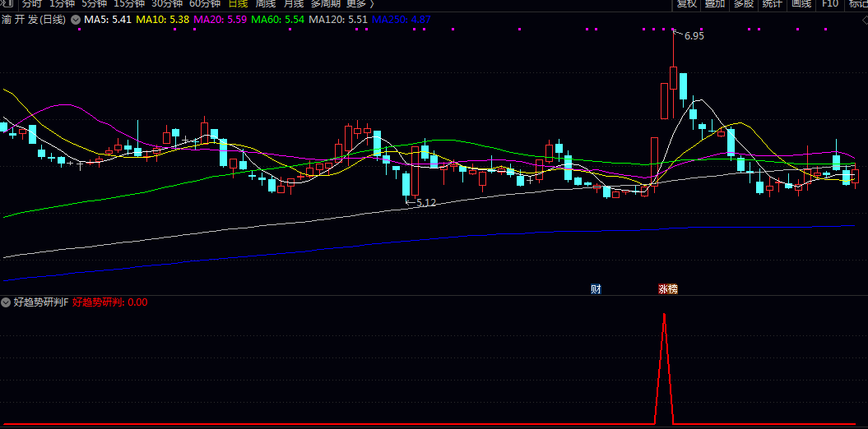This screenshot has height=429, width=868.
Task: Open the 更多 periods expander
Action: tap(360, 3)
